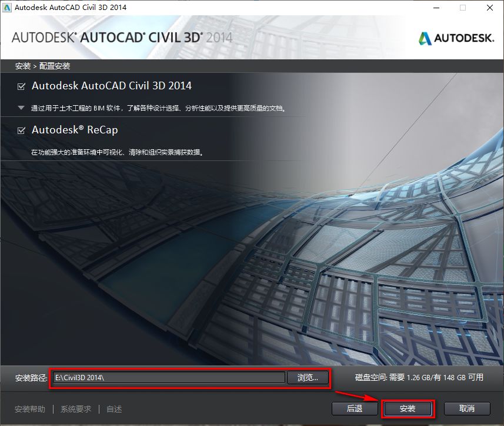
Task: Click the 安装 install button
Action: [407, 408]
